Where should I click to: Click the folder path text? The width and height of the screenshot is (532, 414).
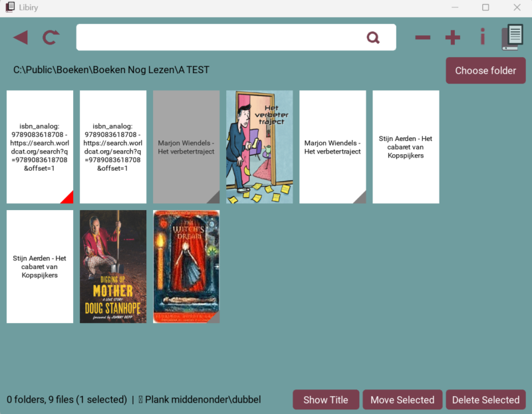click(x=111, y=70)
